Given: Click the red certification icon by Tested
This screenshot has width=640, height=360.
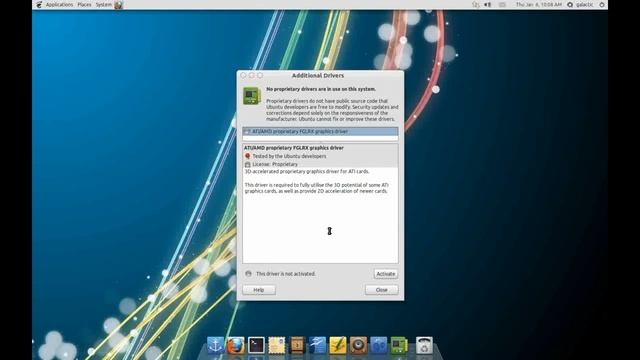Looking at the screenshot, I should tap(247, 156).
